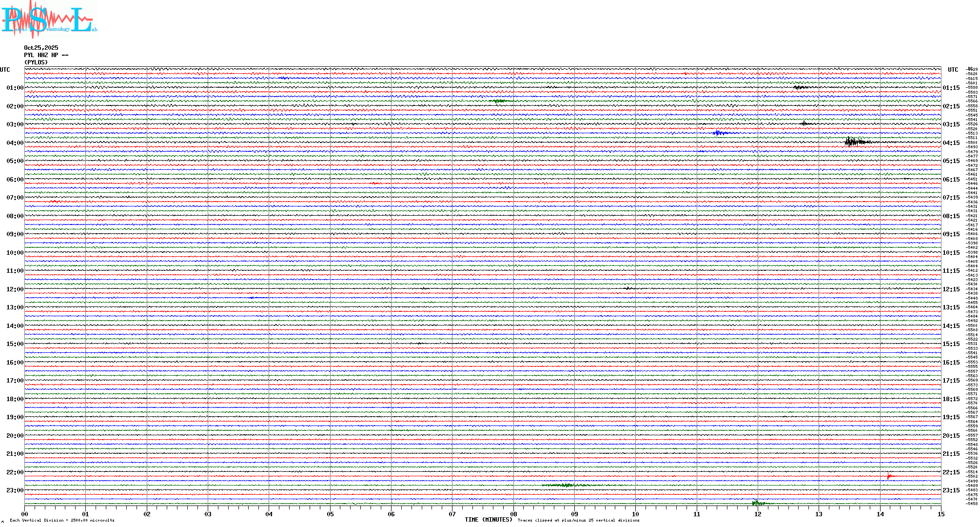Click minute tick 08 on the bottom axis

513,514
